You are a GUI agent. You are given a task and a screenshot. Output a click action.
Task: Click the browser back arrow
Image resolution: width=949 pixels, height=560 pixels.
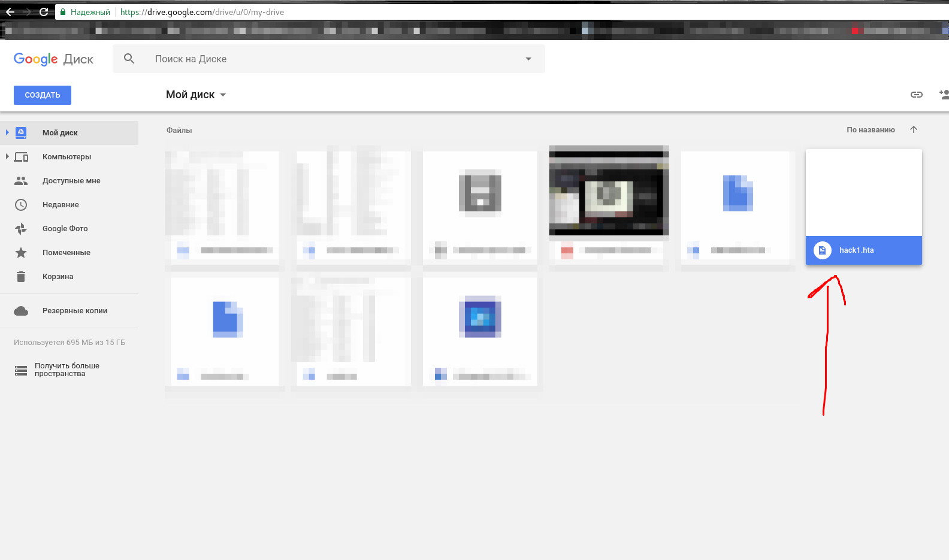[10, 12]
